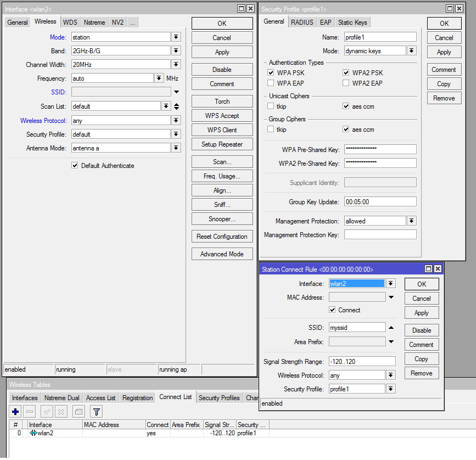This screenshot has height=460, width=476.
Task: Click the wlan2 interface icon in the list
Action: [33, 433]
